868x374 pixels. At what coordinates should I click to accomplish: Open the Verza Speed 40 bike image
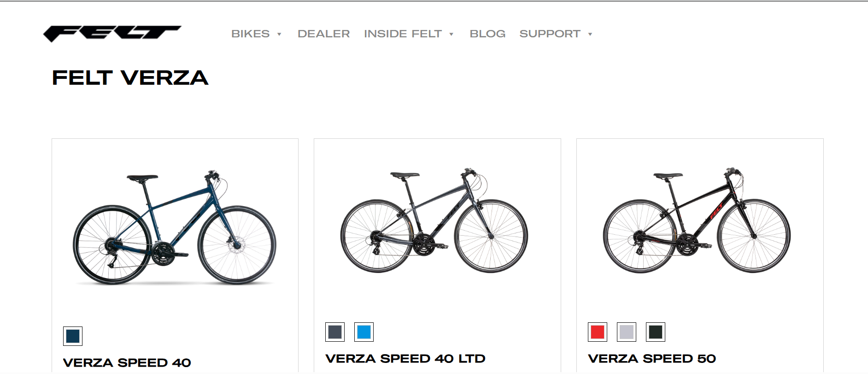(x=175, y=227)
